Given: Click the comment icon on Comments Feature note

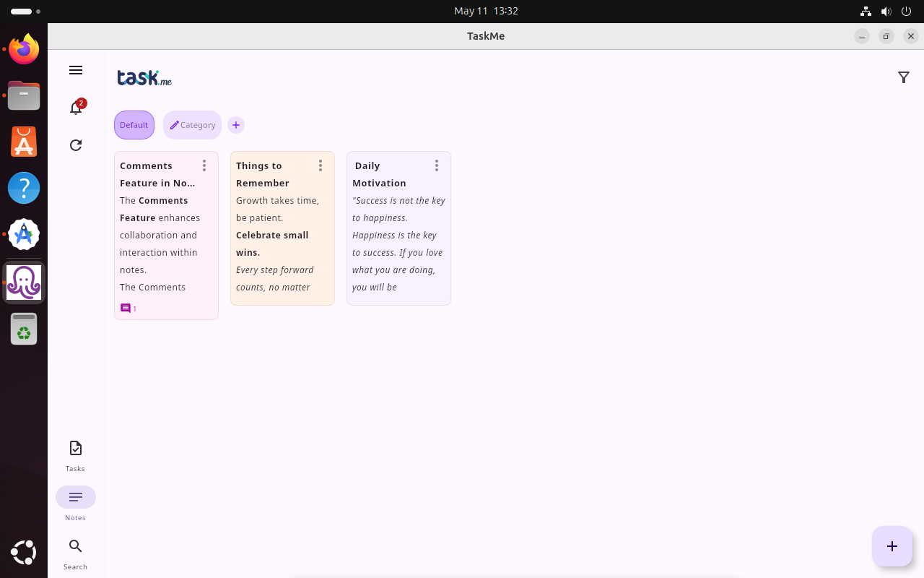Looking at the screenshot, I should [x=124, y=308].
